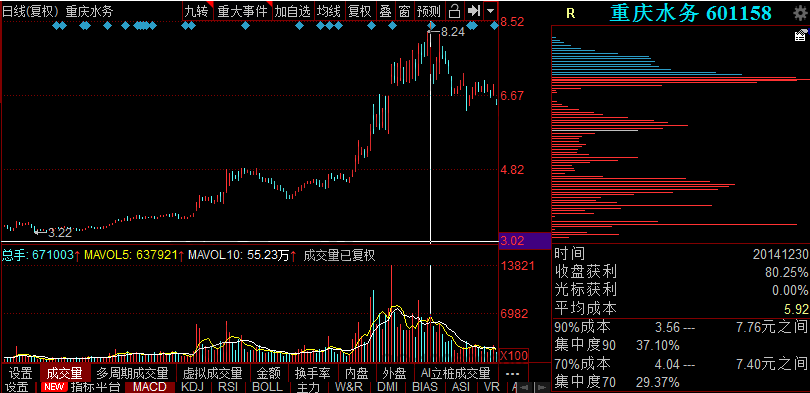Click the 叠 overlay button

pyautogui.click(x=385, y=10)
